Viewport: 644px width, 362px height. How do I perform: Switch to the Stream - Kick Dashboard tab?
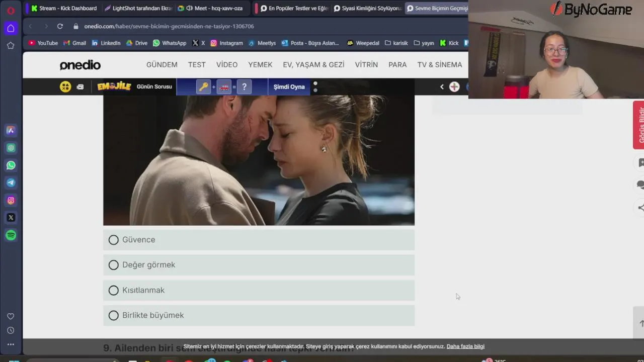[x=63, y=8]
